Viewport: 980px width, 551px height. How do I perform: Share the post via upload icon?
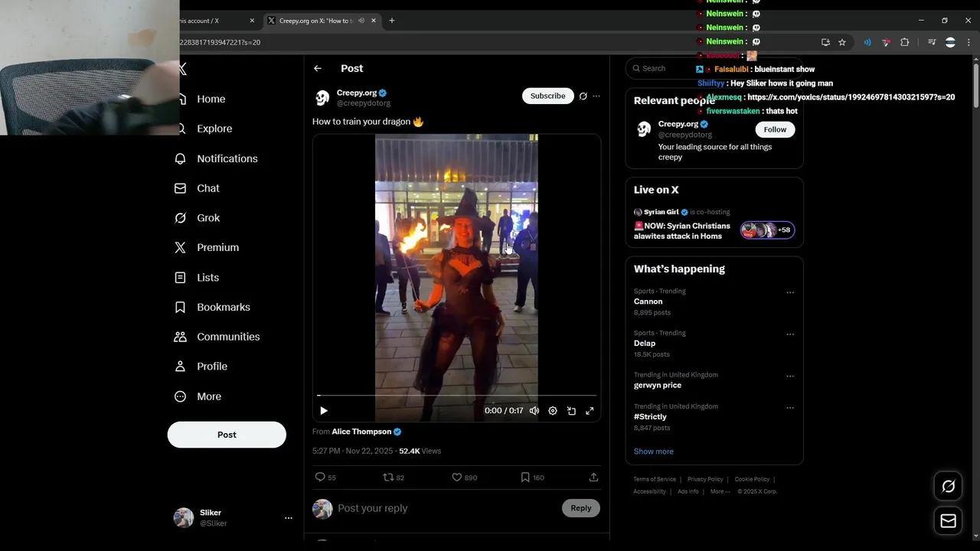593,478
